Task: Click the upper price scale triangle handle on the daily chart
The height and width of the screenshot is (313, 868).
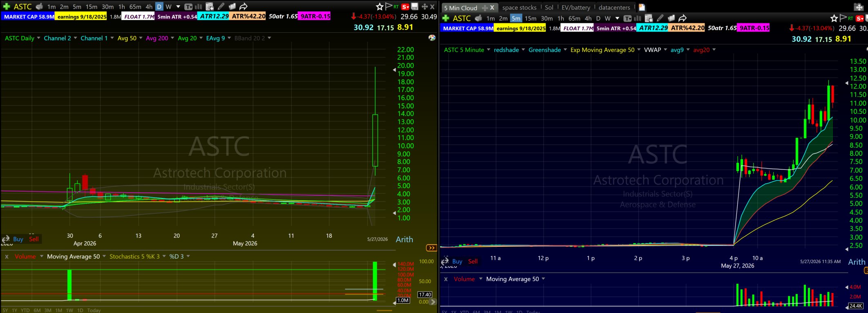Action: pos(394,70)
